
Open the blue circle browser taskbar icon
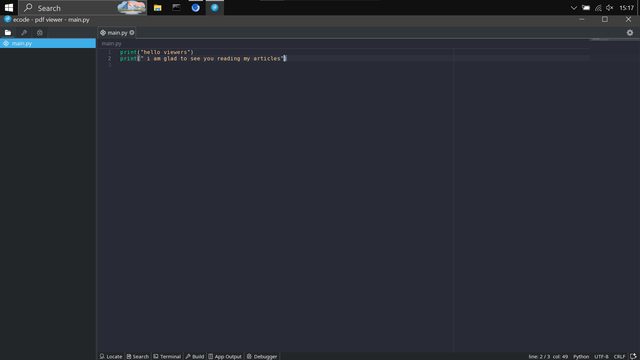[196, 8]
